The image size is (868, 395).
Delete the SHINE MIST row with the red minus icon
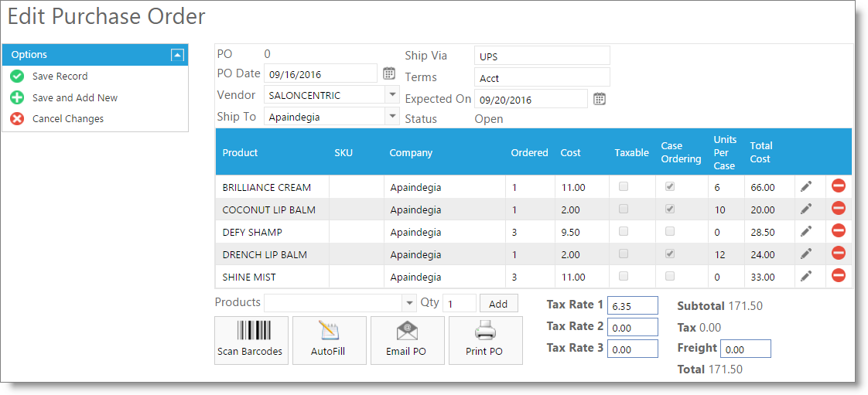point(838,275)
